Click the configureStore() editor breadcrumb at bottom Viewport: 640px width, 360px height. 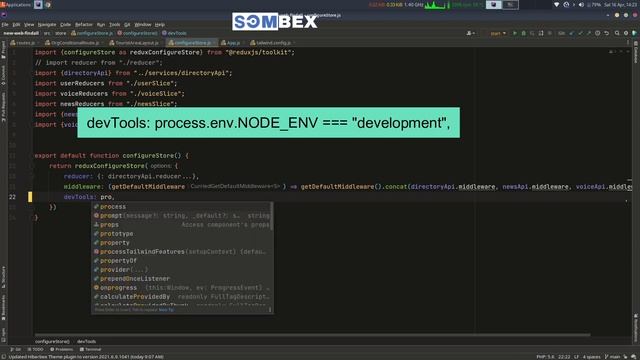[52, 341]
